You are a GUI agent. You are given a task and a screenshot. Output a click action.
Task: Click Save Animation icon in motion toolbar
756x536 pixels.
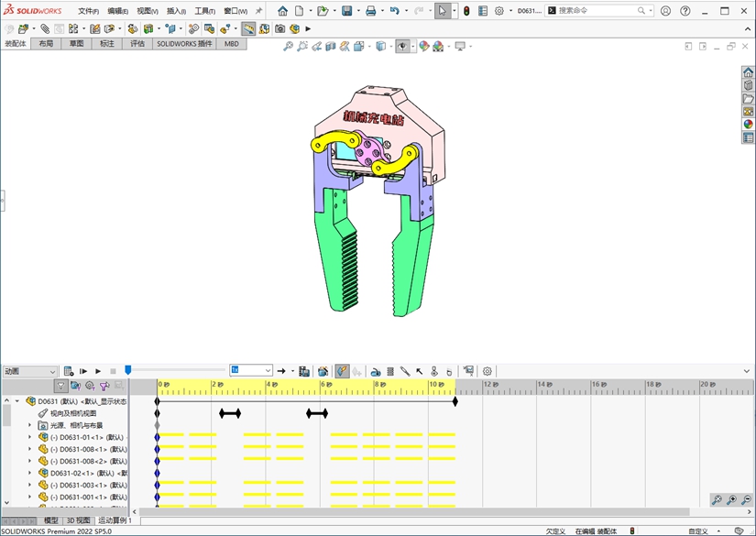point(304,371)
